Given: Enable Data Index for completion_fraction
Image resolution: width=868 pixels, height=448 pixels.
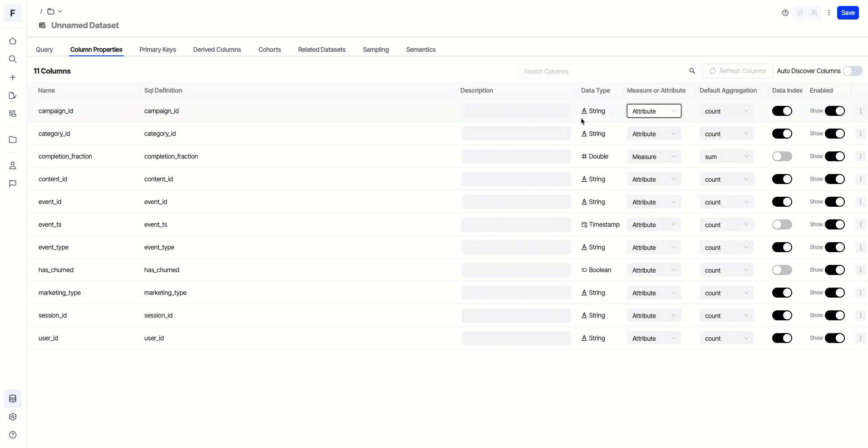Looking at the screenshot, I should (782, 156).
